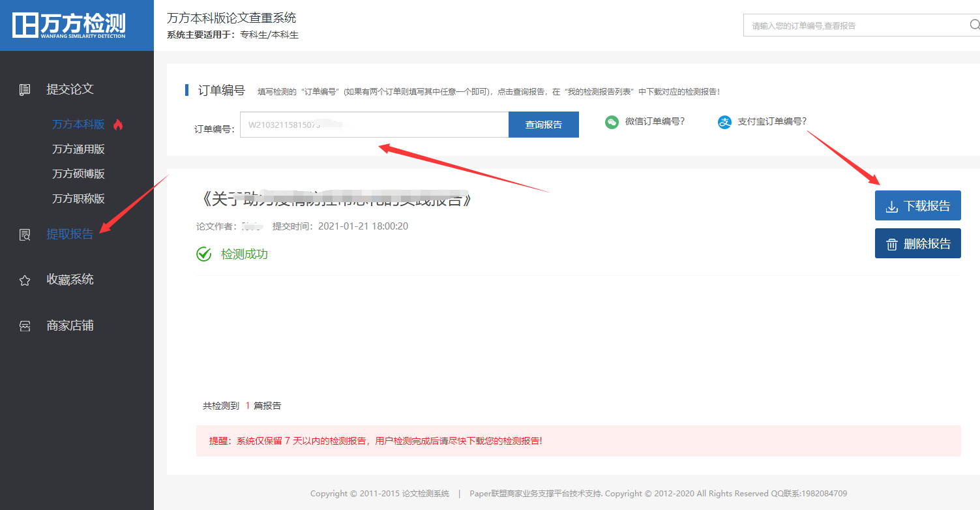Viewport: 980px width, 510px height.
Task: Click the trash icon on 删除报告 button
Action: coord(891,245)
